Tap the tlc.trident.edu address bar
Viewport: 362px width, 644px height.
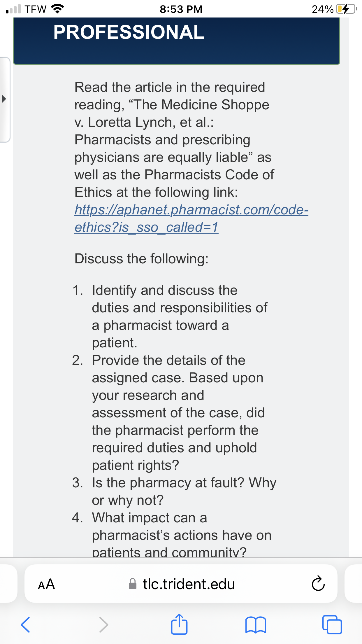point(181,584)
